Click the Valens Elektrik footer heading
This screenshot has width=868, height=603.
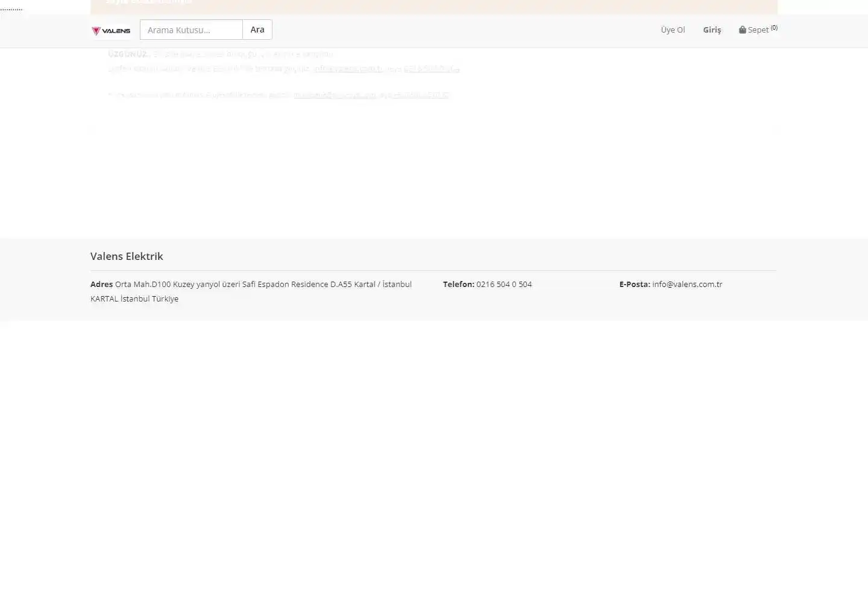(127, 256)
